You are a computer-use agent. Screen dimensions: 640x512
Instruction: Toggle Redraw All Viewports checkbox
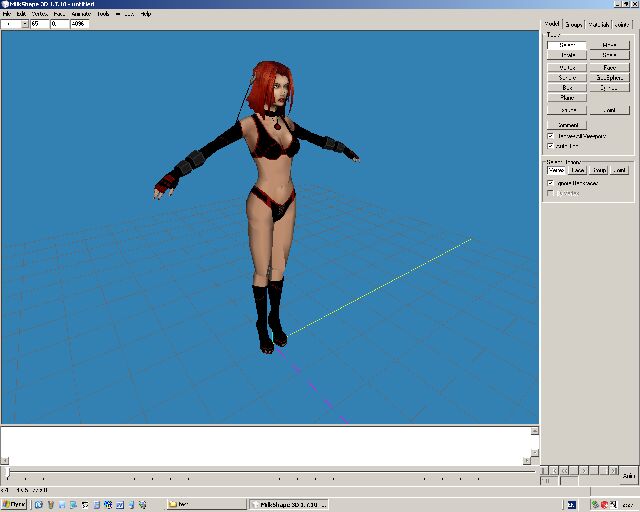[551, 135]
